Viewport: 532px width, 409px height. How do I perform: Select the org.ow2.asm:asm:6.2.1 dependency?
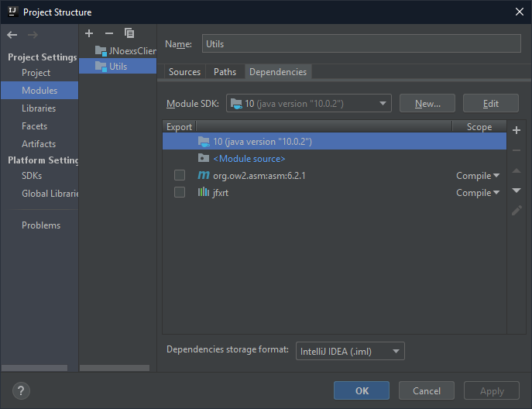click(335, 176)
